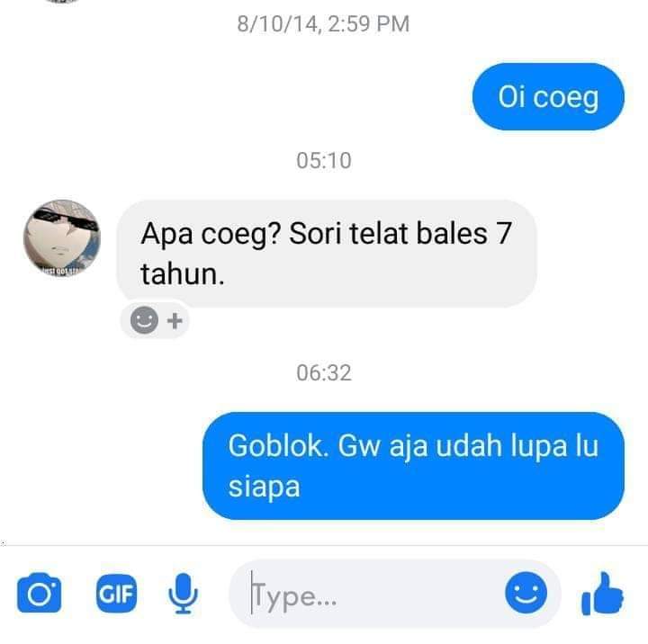Click the plus sign beside the reaction smiley

(x=175, y=320)
